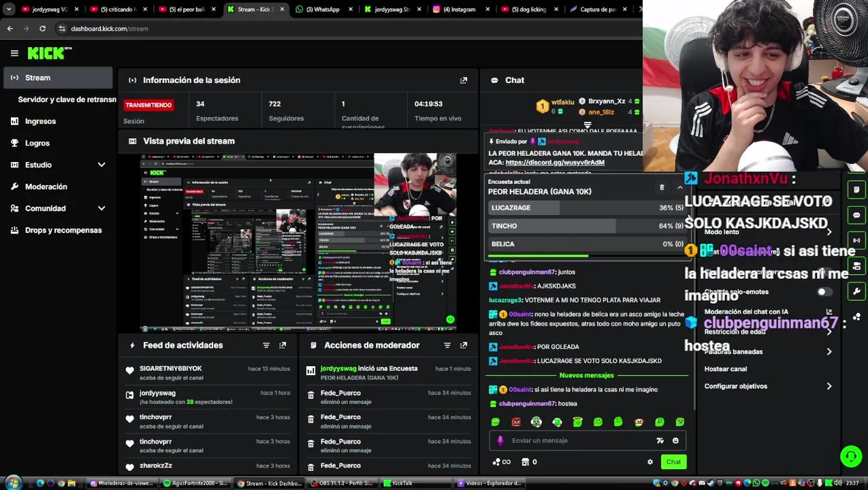Pop out the Información de la sesión panel
Viewport: 868px width, 490px height.
click(x=464, y=80)
